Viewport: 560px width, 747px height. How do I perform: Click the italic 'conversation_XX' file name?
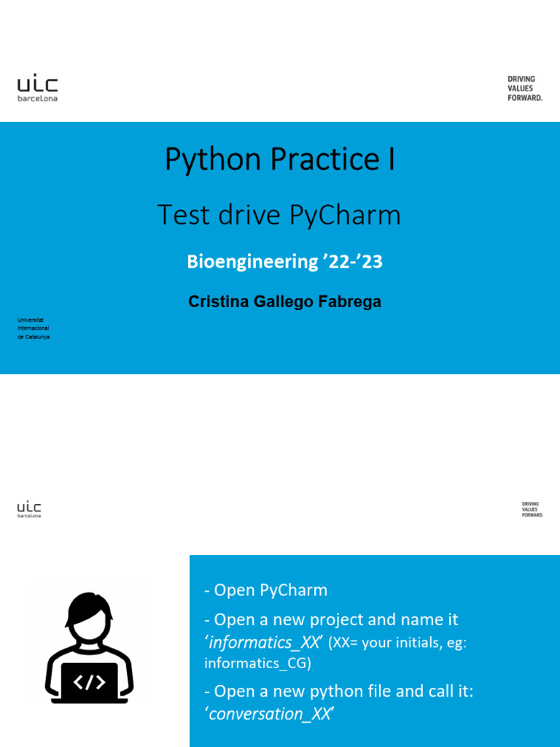point(269,713)
